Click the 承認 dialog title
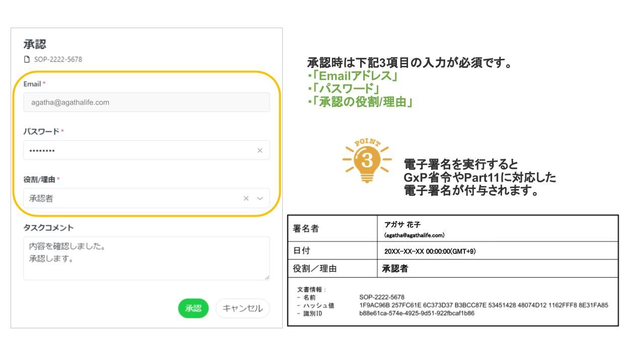 pyautogui.click(x=35, y=44)
